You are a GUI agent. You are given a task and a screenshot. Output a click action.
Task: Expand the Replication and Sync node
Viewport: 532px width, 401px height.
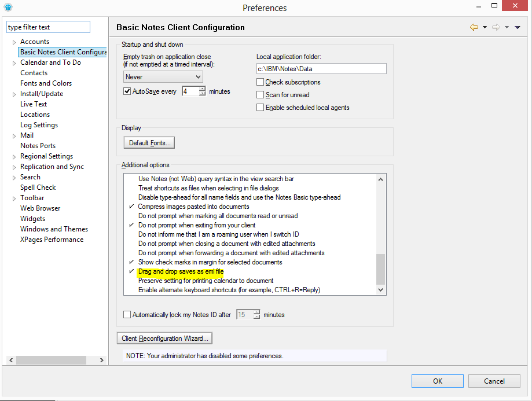[x=14, y=167]
